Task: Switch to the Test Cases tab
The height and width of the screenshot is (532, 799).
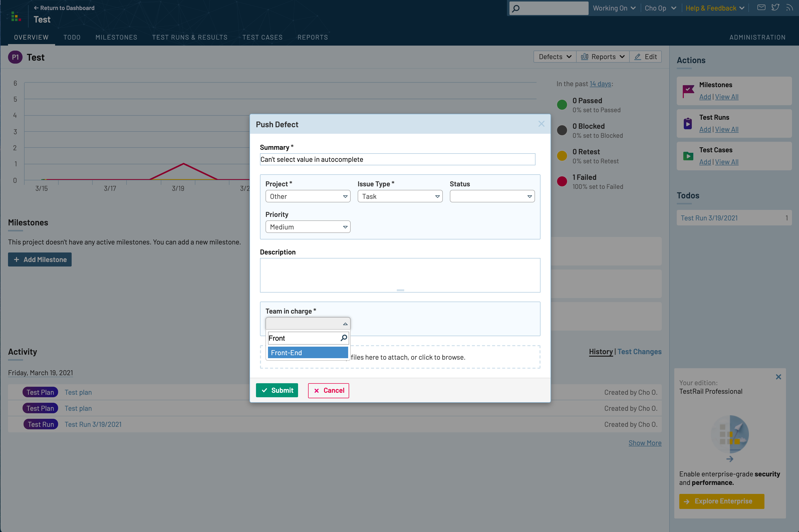Action: 262,37
